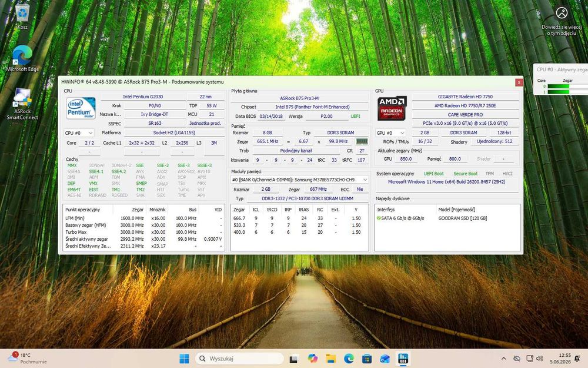588x368 pixels.
Task: Click the '665.1 MHz' memory clock value
Action: click(x=268, y=141)
